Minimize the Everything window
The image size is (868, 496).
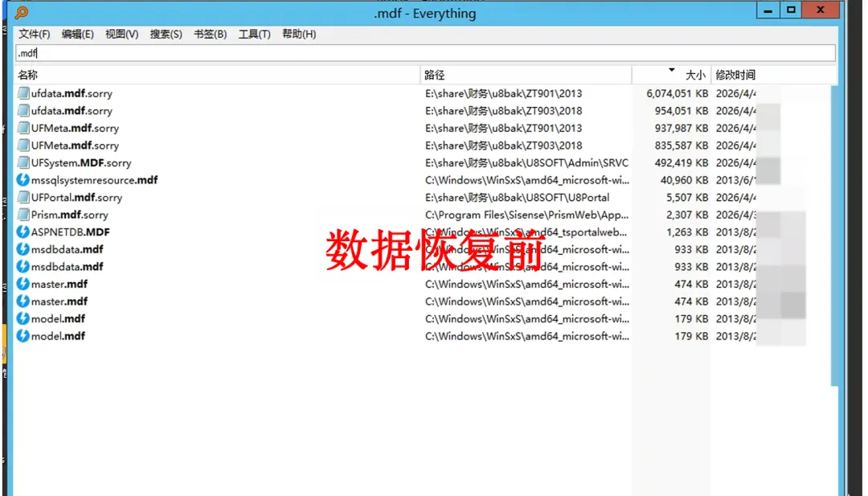pos(768,10)
